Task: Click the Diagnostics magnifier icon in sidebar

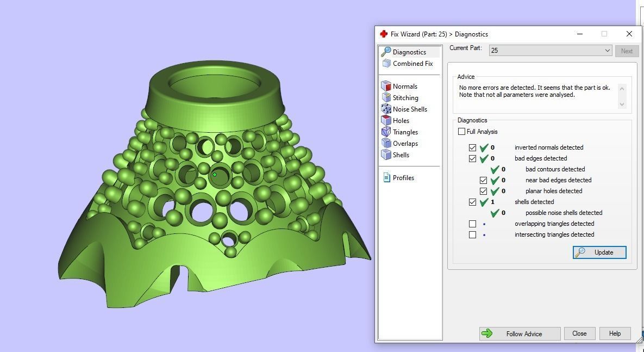Action: coord(386,52)
